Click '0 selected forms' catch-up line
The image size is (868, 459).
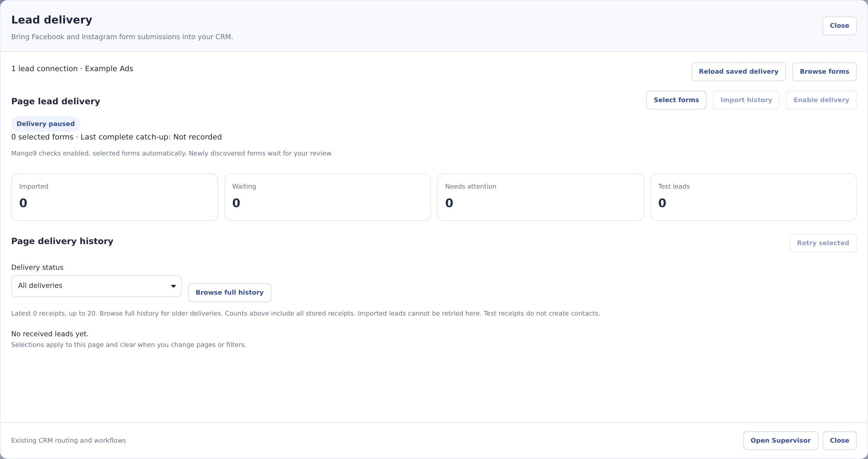(117, 137)
